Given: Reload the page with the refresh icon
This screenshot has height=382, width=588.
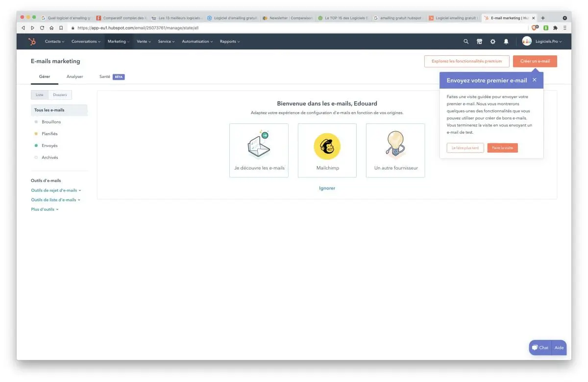Looking at the screenshot, I should (x=42, y=28).
